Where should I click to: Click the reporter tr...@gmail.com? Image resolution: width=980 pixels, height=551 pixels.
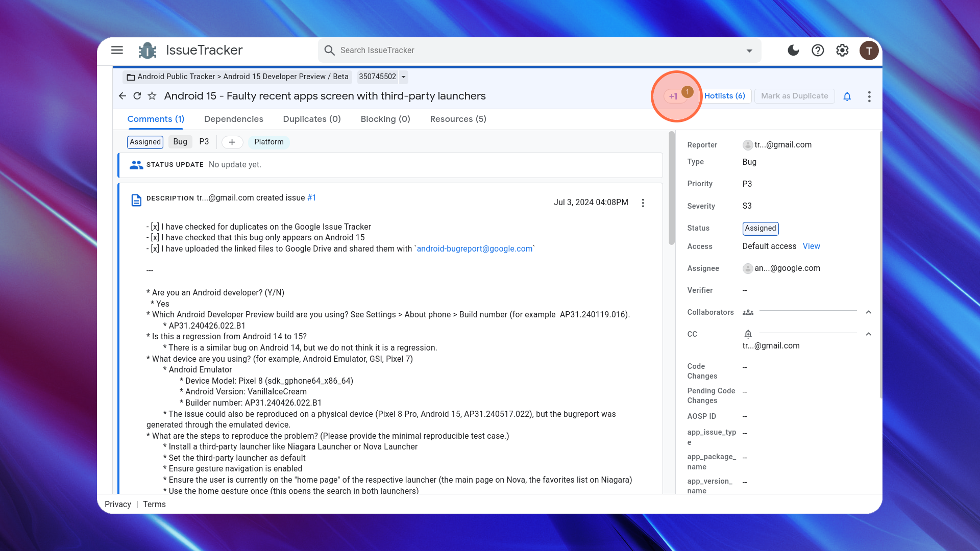(x=783, y=145)
